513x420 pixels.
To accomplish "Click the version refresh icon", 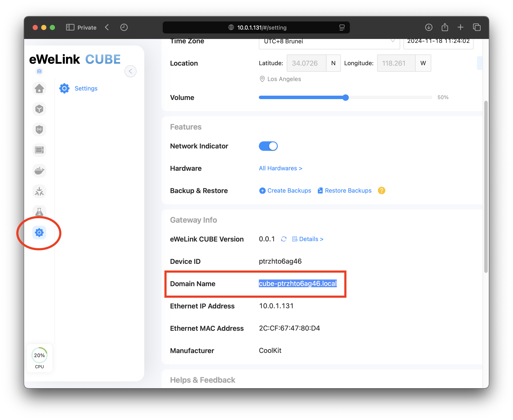I will (284, 239).
